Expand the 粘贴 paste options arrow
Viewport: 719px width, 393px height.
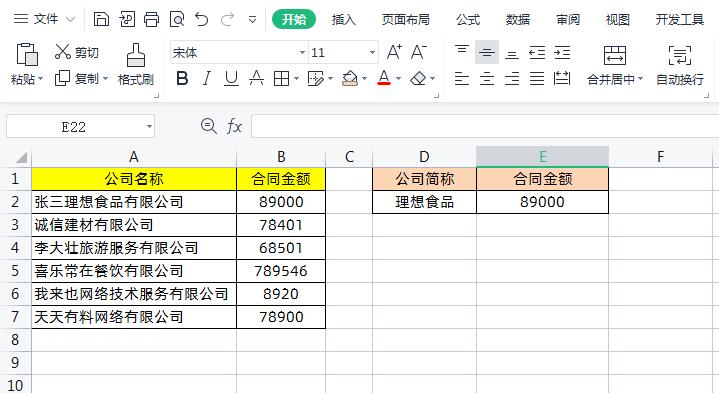coord(41,79)
